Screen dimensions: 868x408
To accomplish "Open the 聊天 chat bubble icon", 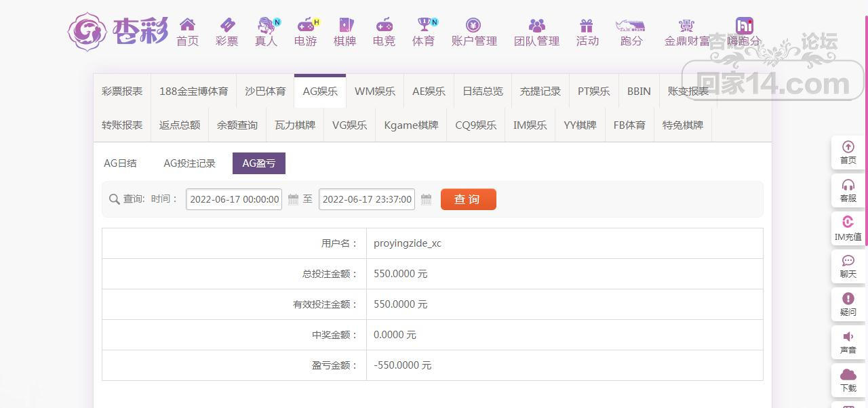I will (x=848, y=261).
